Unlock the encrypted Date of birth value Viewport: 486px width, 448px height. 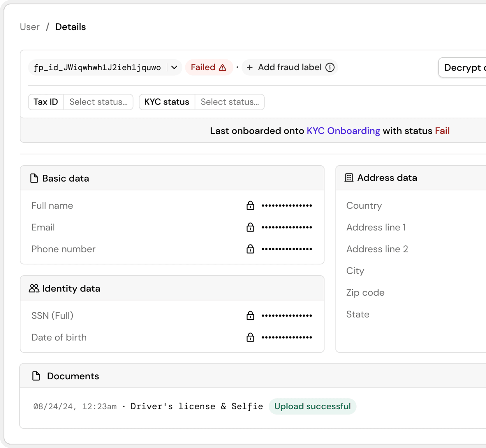[x=250, y=337]
